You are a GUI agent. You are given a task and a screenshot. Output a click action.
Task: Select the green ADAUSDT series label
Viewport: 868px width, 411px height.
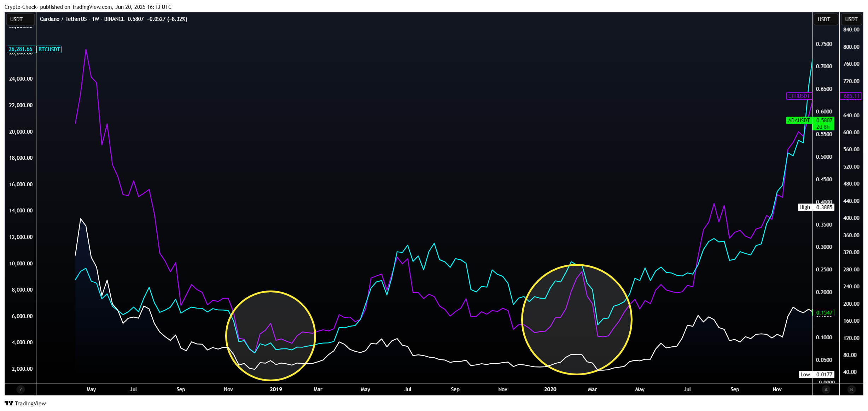[799, 121]
